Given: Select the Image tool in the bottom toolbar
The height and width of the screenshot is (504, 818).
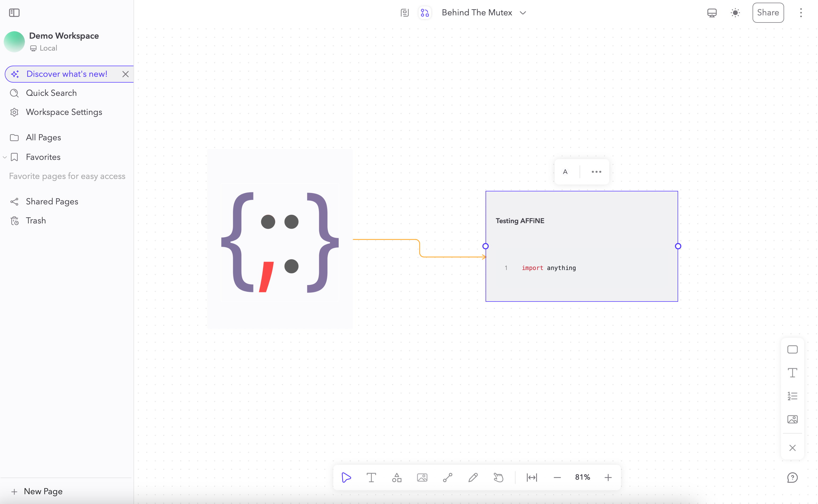Looking at the screenshot, I should [422, 477].
